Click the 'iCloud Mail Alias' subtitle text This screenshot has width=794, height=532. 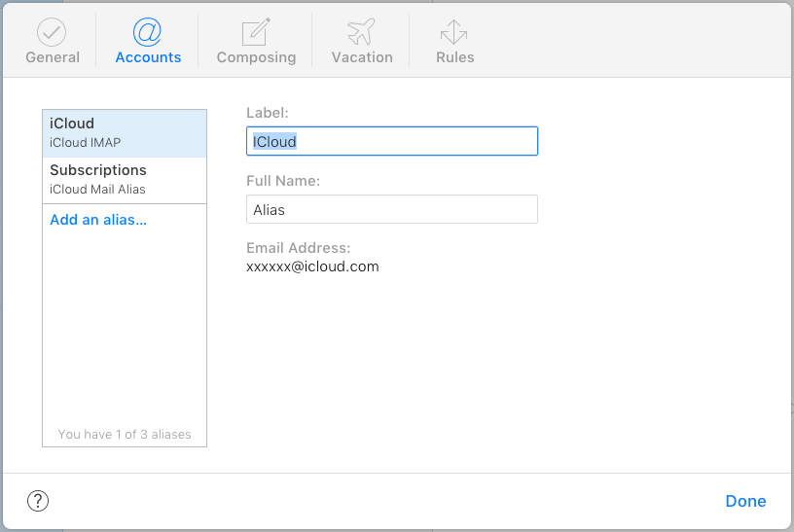(97, 189)
